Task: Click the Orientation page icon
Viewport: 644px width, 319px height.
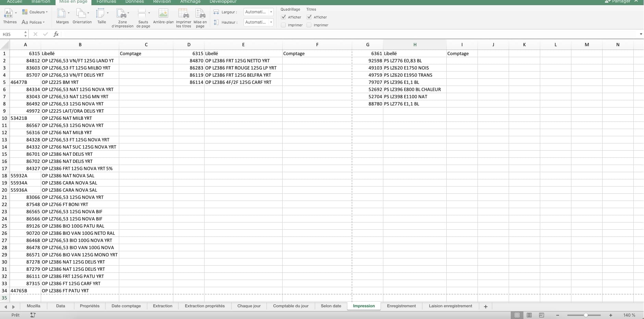Action: [82, 14]
